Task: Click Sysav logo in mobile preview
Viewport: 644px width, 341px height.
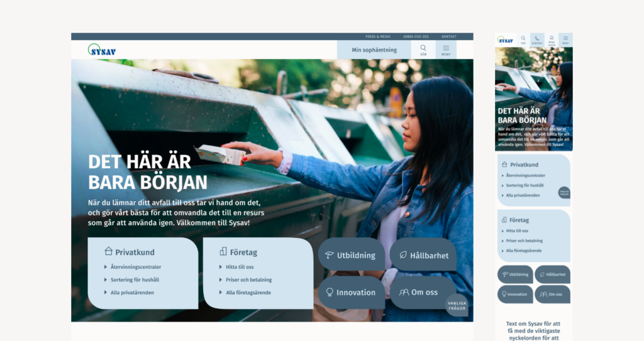Action: (506, 40)
